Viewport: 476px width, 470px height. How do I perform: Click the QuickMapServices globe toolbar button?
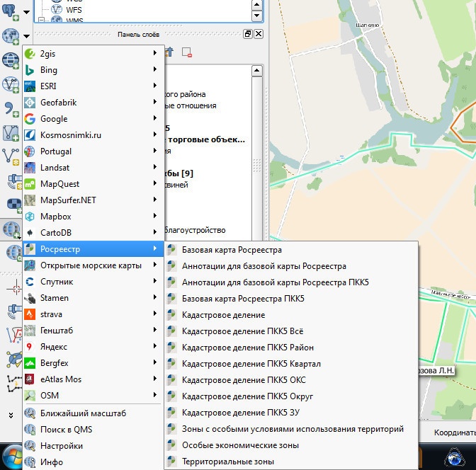tap(11, 229)
